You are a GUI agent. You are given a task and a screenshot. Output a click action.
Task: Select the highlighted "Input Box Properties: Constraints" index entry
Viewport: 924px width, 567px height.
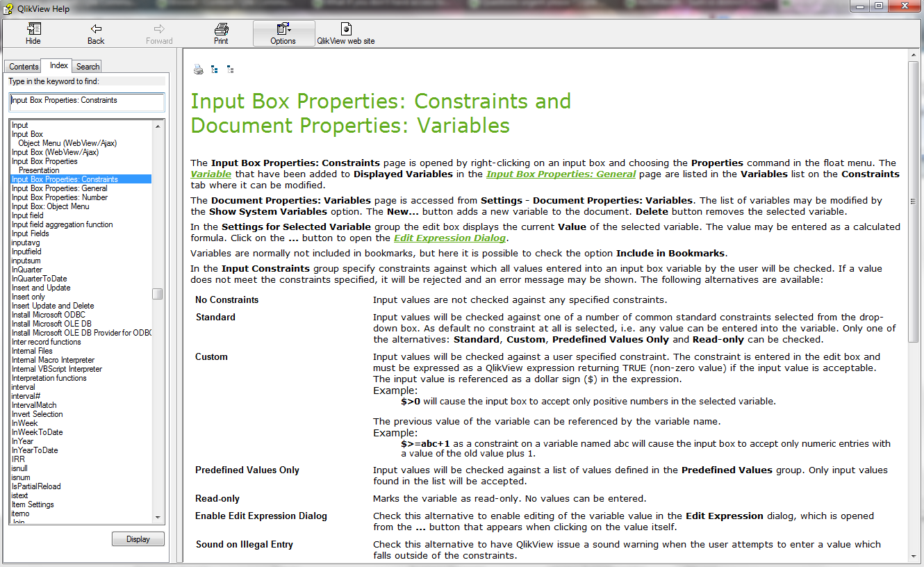81,179
